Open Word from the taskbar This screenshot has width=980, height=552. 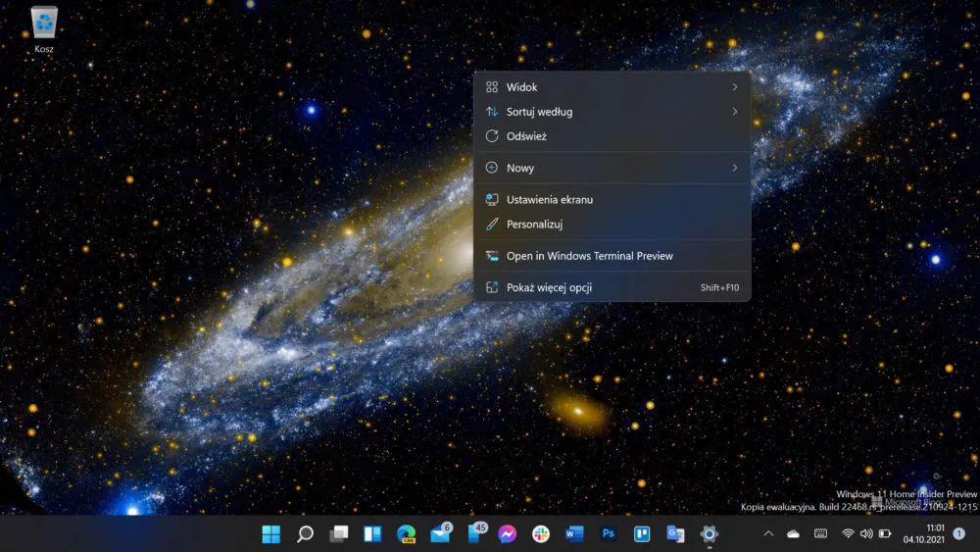click(574, 534)
